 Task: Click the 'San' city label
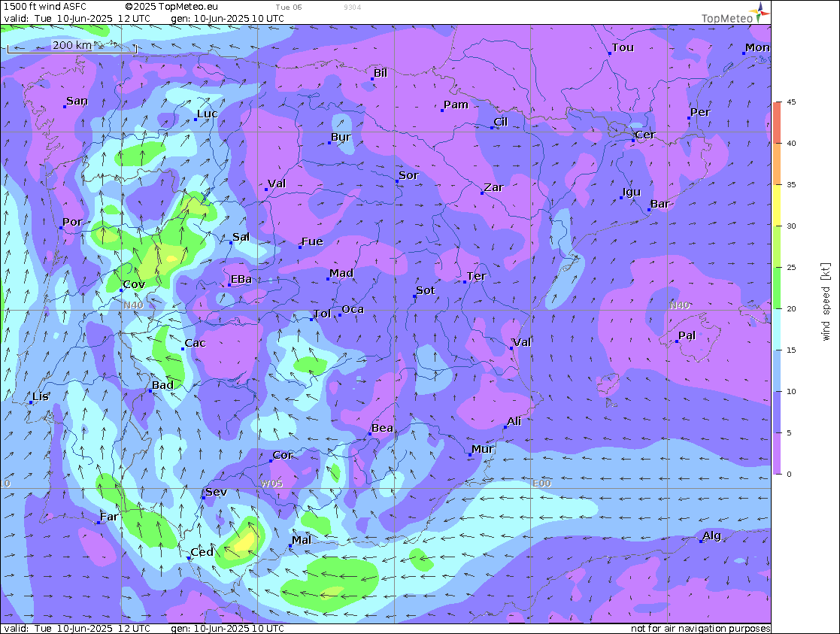coord(77,101)
